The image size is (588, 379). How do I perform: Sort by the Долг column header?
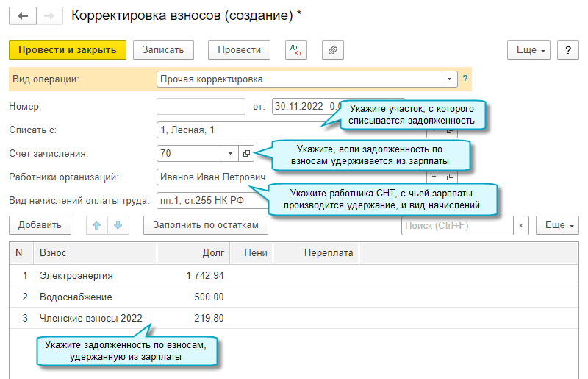(193, 253)
